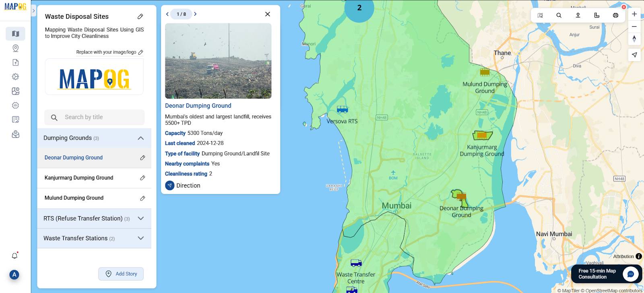This screenshot has height=293, width=644.
Task: Select Mulund Dumping Ground in the list
Action: pos(74,198)
